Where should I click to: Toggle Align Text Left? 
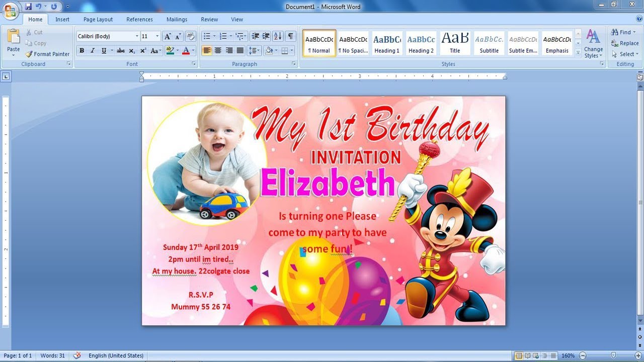(207, 51)
